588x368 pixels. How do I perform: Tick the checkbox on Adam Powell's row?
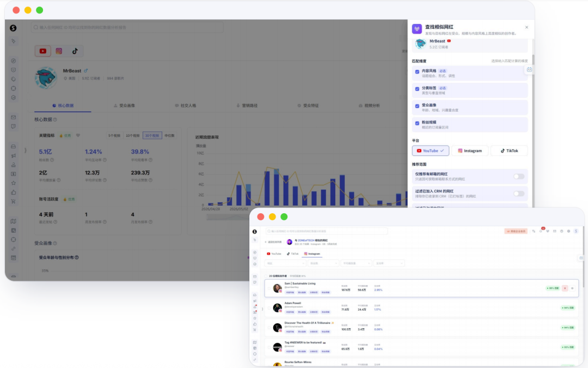pos(269,308)
